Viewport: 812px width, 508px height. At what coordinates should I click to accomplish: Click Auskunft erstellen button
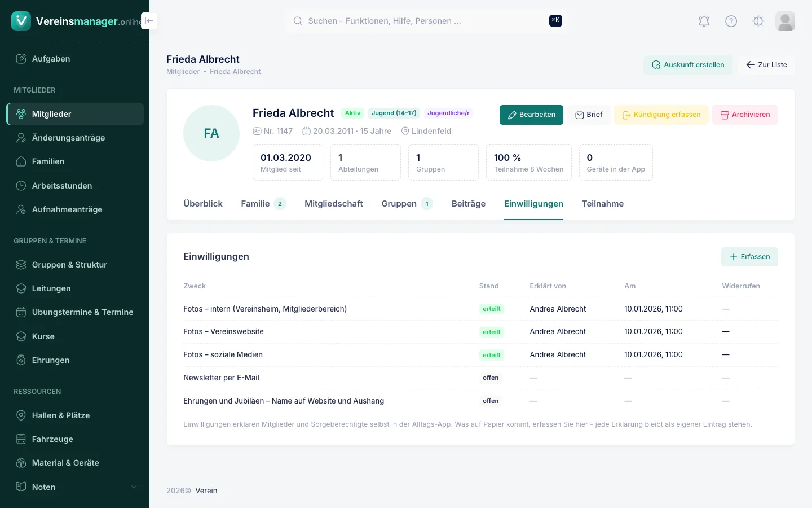pos(688,65)
